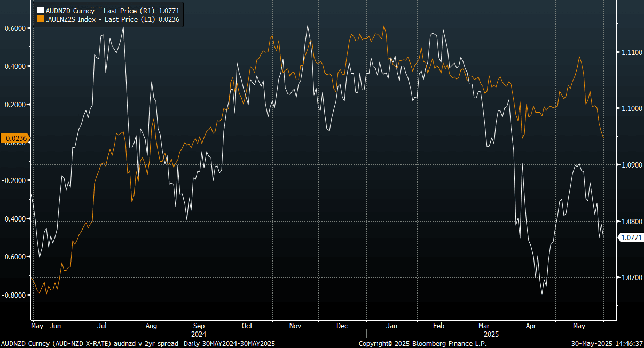Click the Apr label on the time axis
Viewport: 644px width, 348px height.
pos(531,326)
